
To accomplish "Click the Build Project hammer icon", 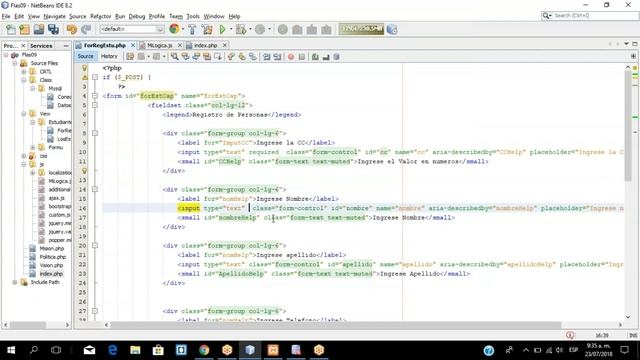I will 192,29.
